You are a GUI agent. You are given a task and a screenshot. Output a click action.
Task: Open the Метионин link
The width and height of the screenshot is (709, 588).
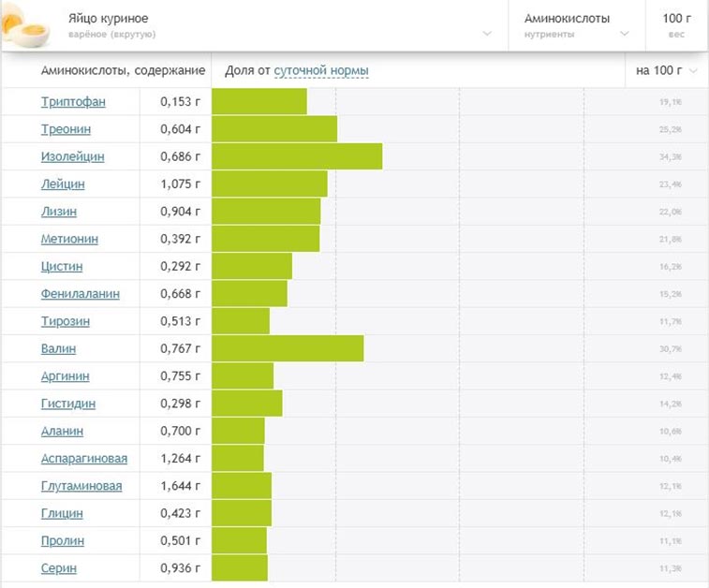click(x=69, y=239)
